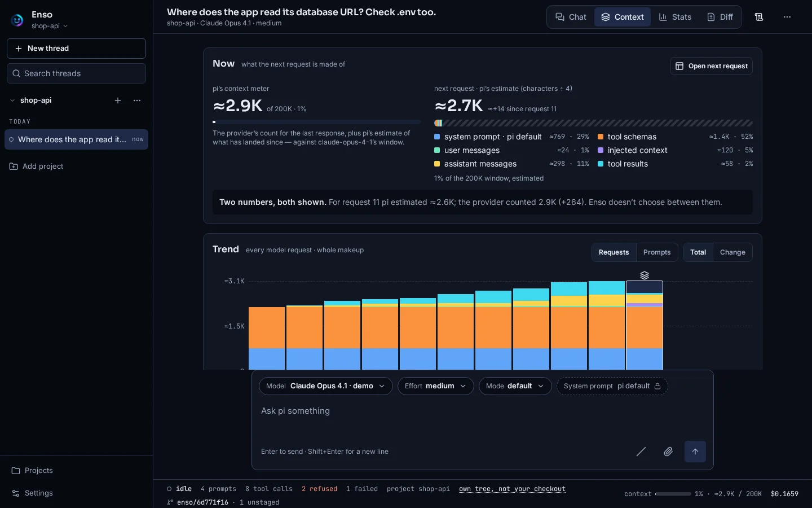This screenshot has width=812, height=508.
Task: Select the Total trend mode
Action: click(x=698, y=252)
